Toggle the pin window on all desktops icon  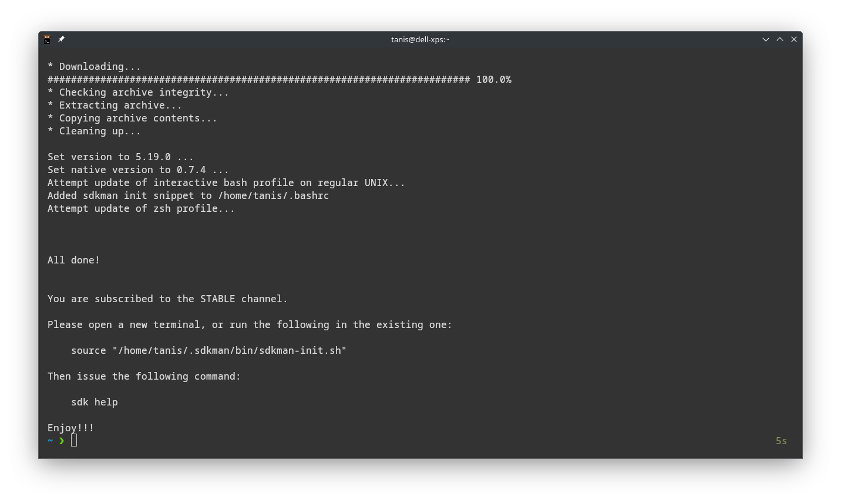61,39
